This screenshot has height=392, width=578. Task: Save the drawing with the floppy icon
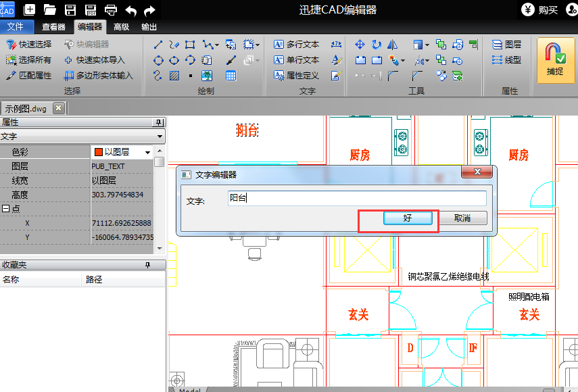(x=70, y=9)
